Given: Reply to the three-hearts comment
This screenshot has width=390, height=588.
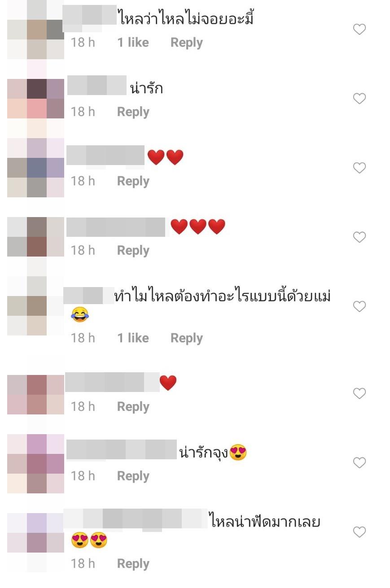Looking at the screenshot, I should (133, 250).
